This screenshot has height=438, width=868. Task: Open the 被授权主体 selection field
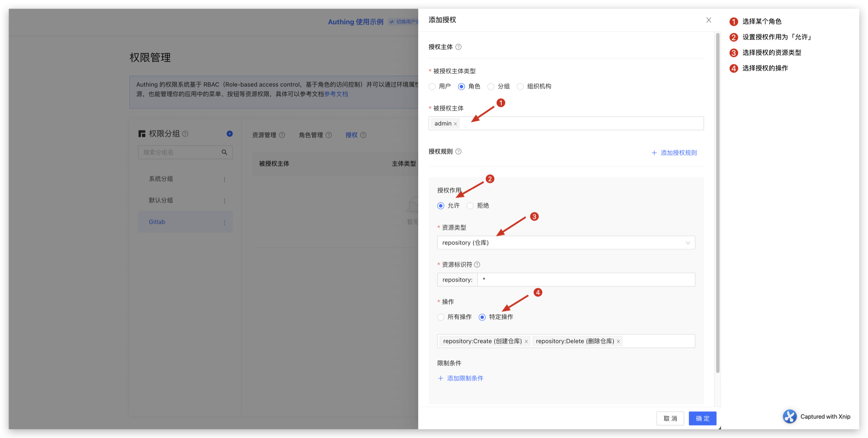coord(579,123)
